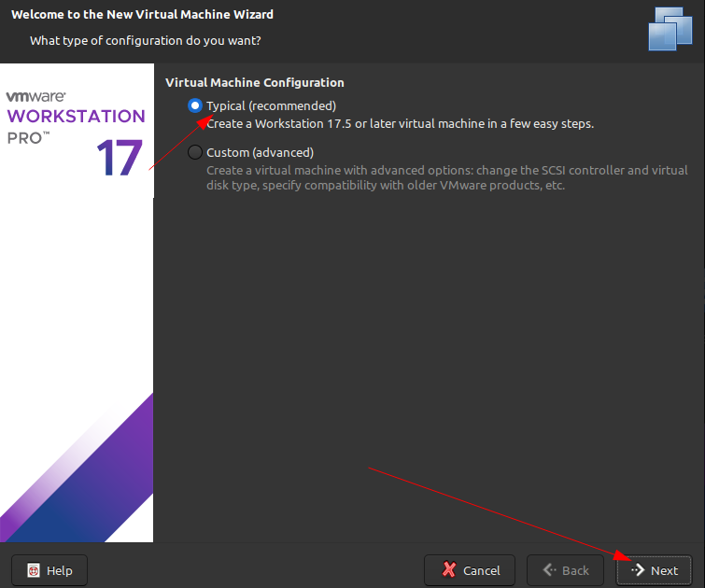Screen dimensions: 705x588
Task: Go Back using the Back label
Action: point(575,570)
